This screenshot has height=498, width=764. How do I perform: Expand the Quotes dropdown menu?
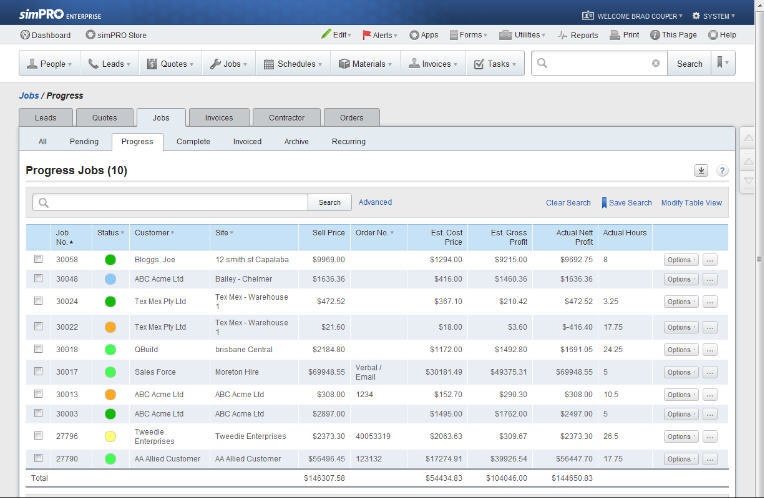170,63
